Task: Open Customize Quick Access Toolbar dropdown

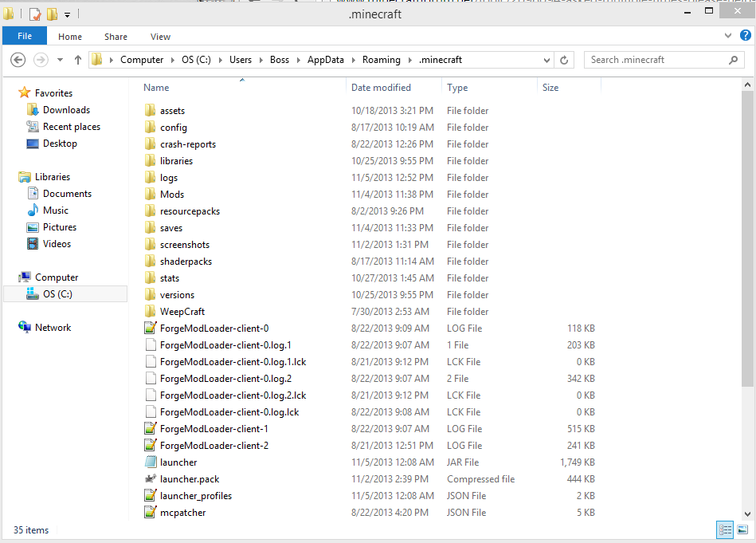Action: (x=68, y=15)
